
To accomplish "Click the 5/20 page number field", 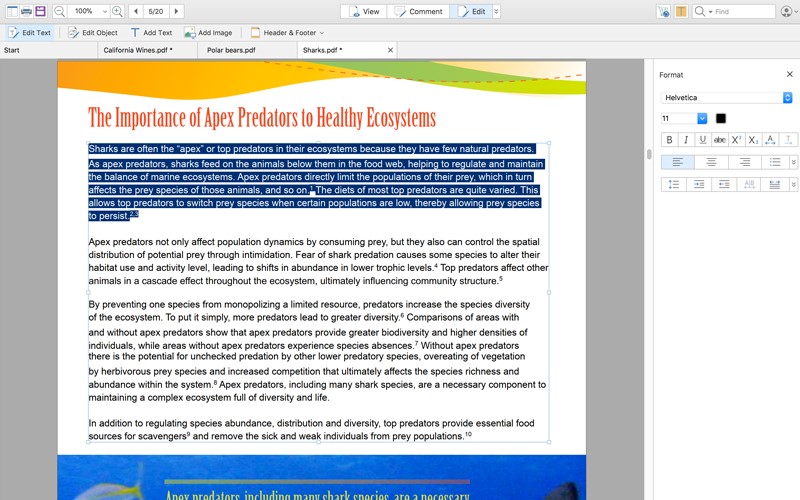I will click(156, 11).
